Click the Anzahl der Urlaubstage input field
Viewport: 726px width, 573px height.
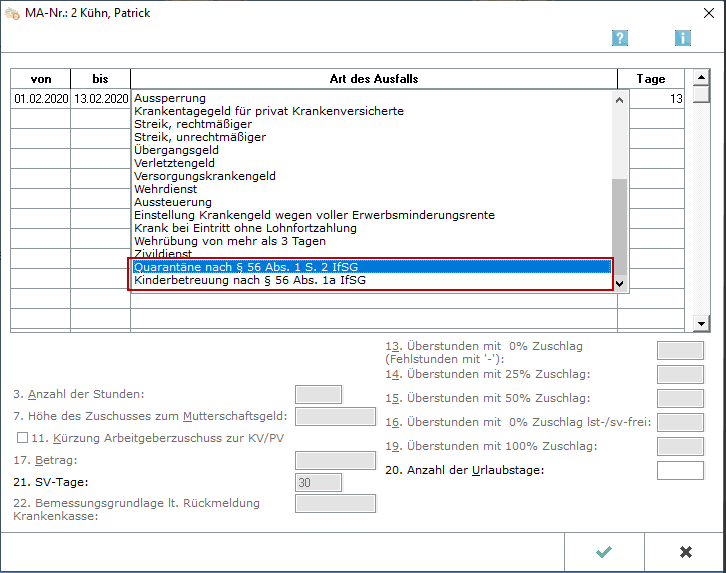[679, 470]
